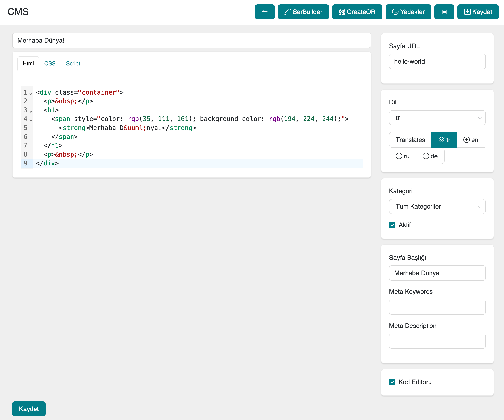Uncheck the Aktif checkbox
The height and width of the screenshot is (420, 504).
(392, 225)
